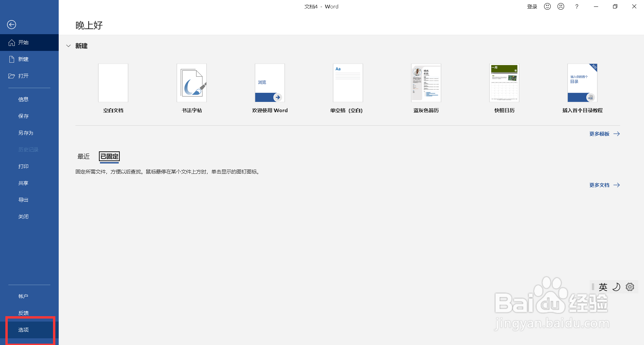Screen dimensions: 644x345
Task: Select the 单空格 (空白) template
Action: (x=348, y=83)
